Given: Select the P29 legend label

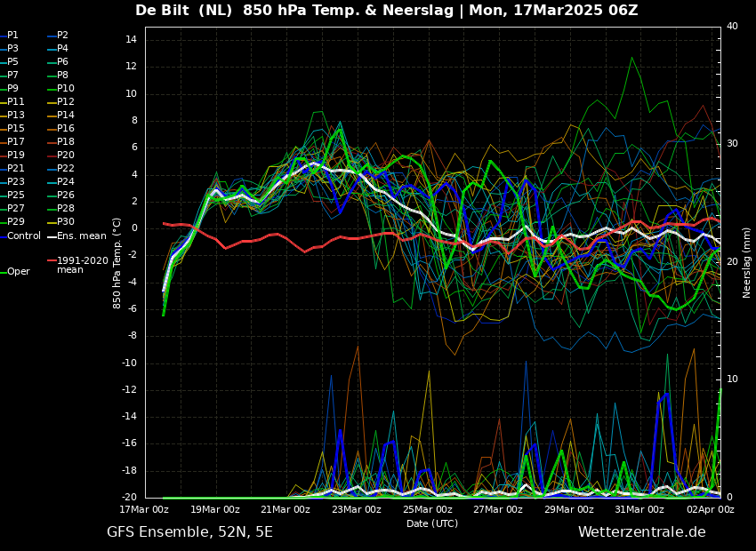Looking at the screenshot, I should coord(12,221).
